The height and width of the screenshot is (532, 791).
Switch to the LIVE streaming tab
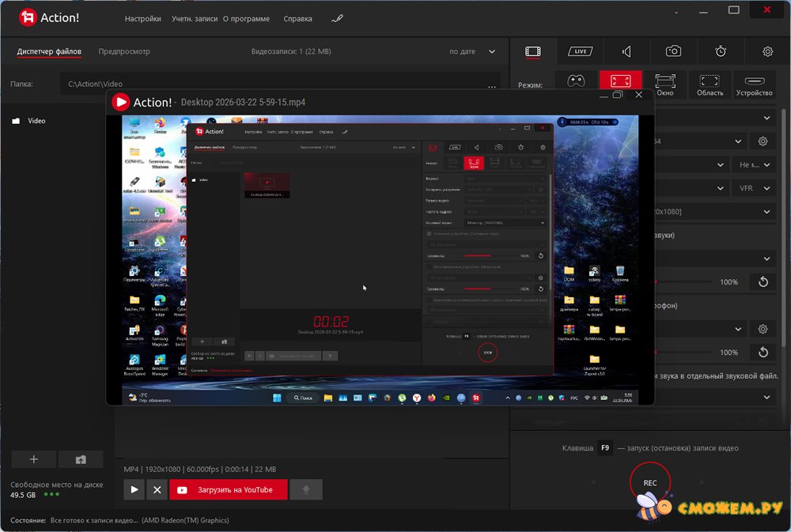(x=580, y=51)
